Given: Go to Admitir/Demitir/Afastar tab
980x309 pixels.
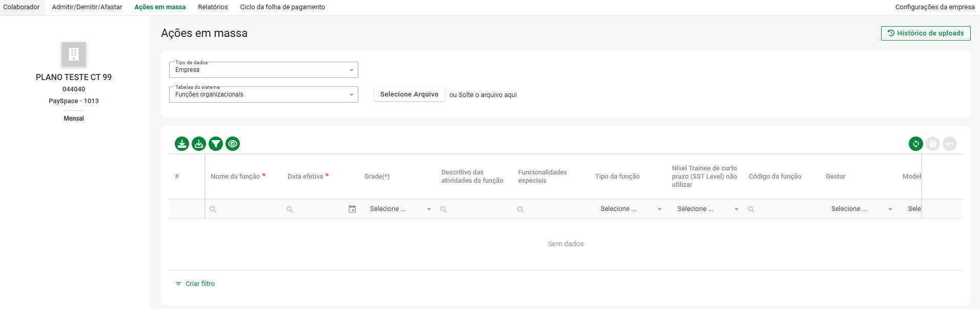Looking at the screenshot, I should tap(87, 7).
